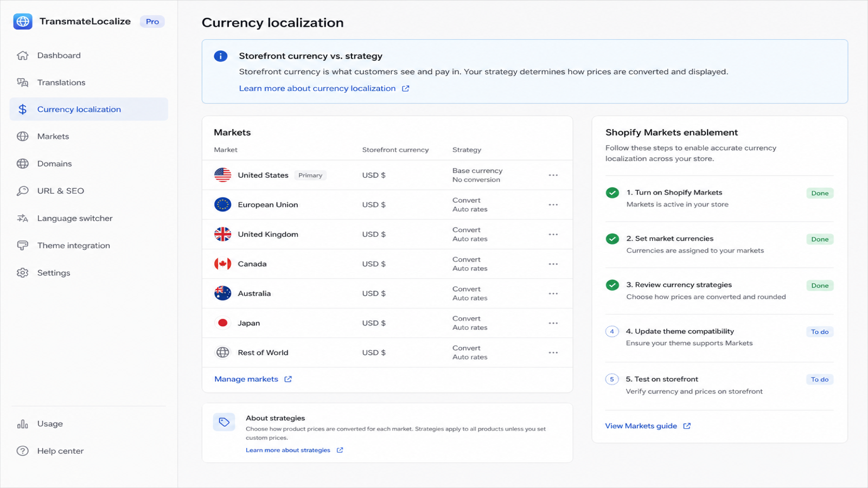Viewport: 868px width, 488px height.
Task: Click the TransmateLocalize globe logo
Action: pos(23,22)
